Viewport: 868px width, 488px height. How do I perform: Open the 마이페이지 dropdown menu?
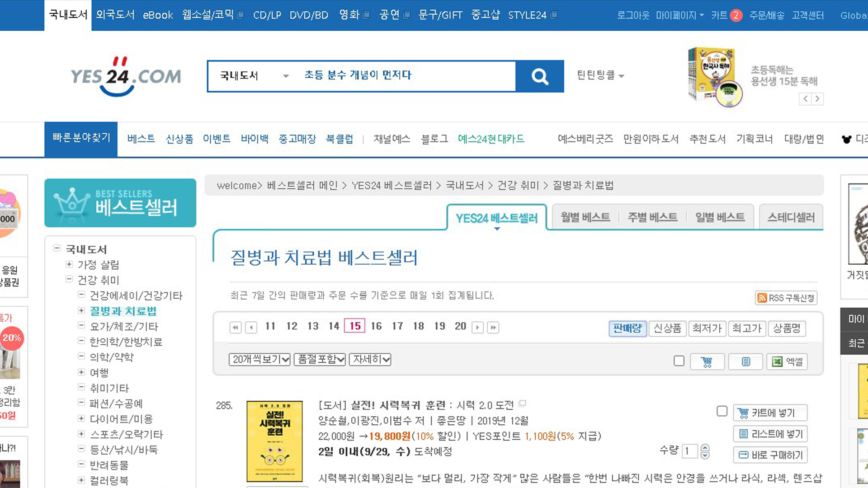pyautogui.click(x=680, y=15)
